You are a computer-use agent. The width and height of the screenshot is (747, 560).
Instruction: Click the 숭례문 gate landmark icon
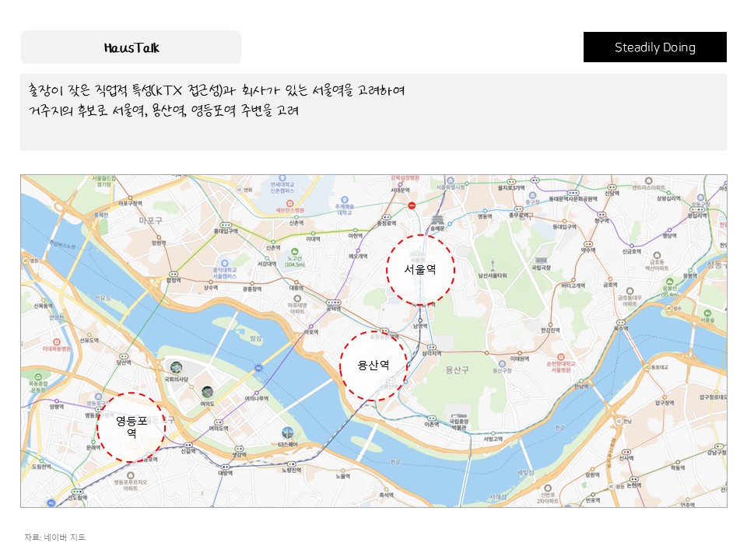point(437,219)
